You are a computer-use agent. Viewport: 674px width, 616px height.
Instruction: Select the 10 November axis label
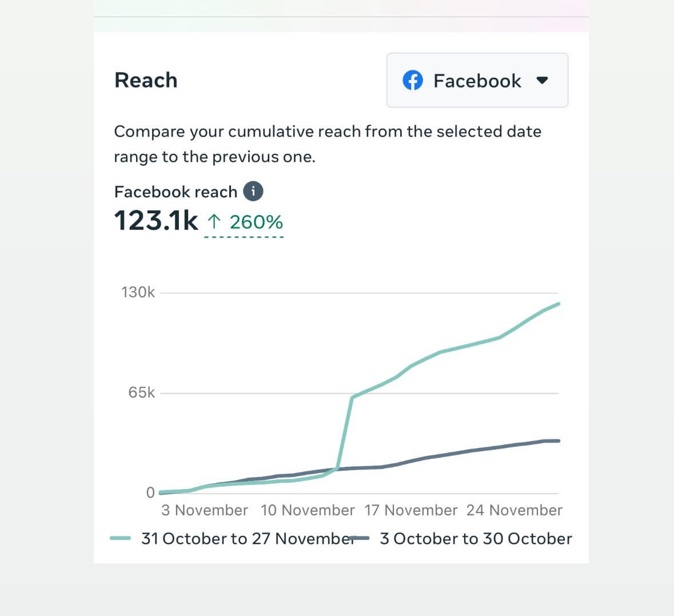[308, 510]
